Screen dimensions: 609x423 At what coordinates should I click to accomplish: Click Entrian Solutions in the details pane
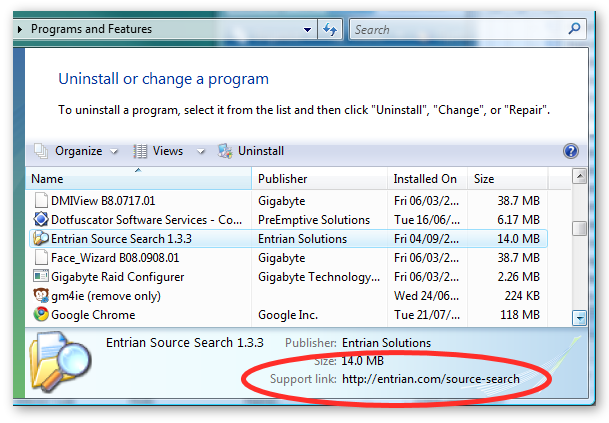coord(386,343)
